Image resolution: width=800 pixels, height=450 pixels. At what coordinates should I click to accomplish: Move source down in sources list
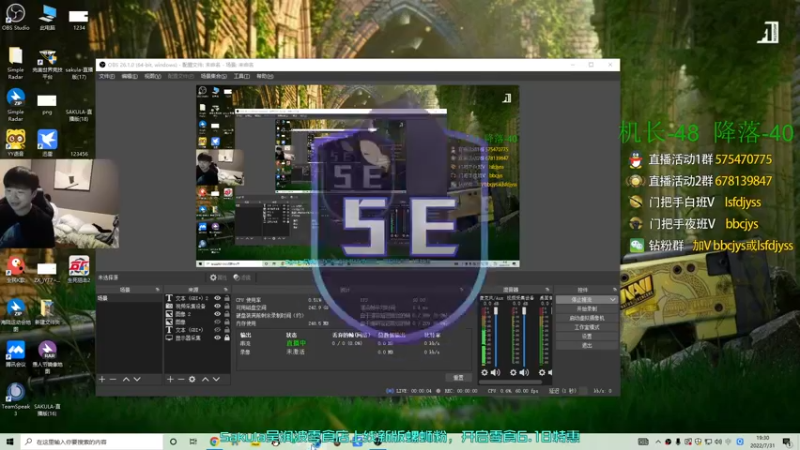[216, 379]
